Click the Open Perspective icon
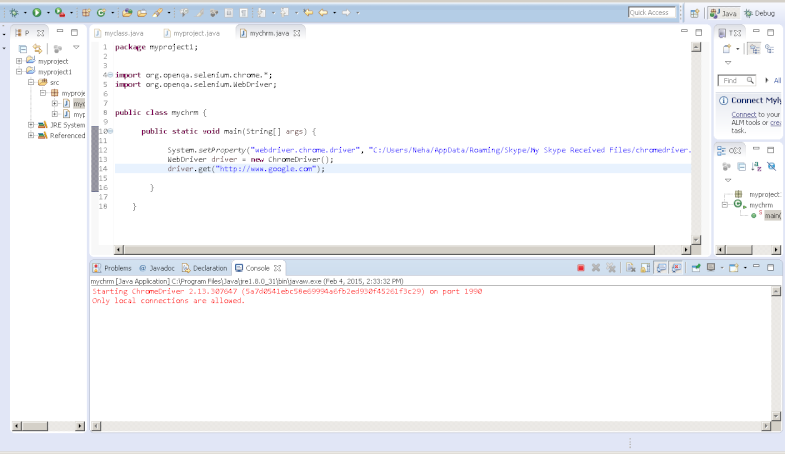 pyautogui.click(x=695, y=13)
